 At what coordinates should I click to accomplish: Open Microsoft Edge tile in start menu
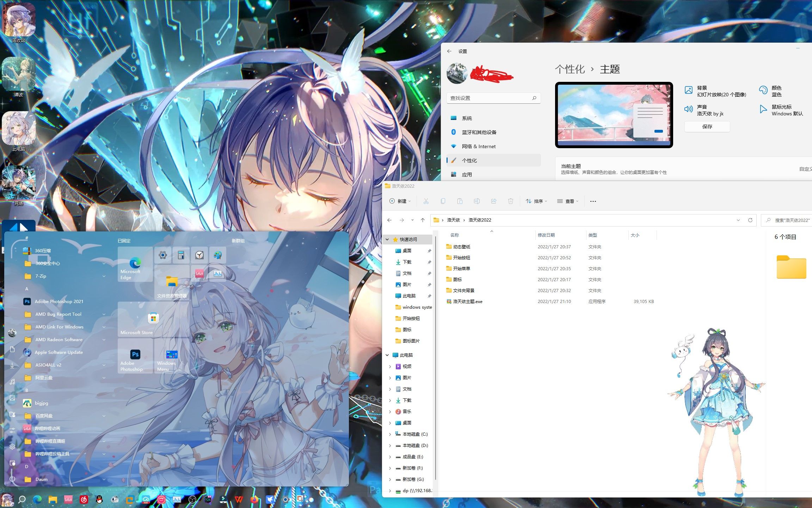[135, 264]
